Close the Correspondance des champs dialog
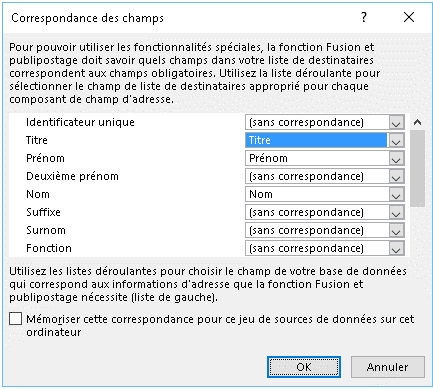The image size is (433, 389). [409, 17]
